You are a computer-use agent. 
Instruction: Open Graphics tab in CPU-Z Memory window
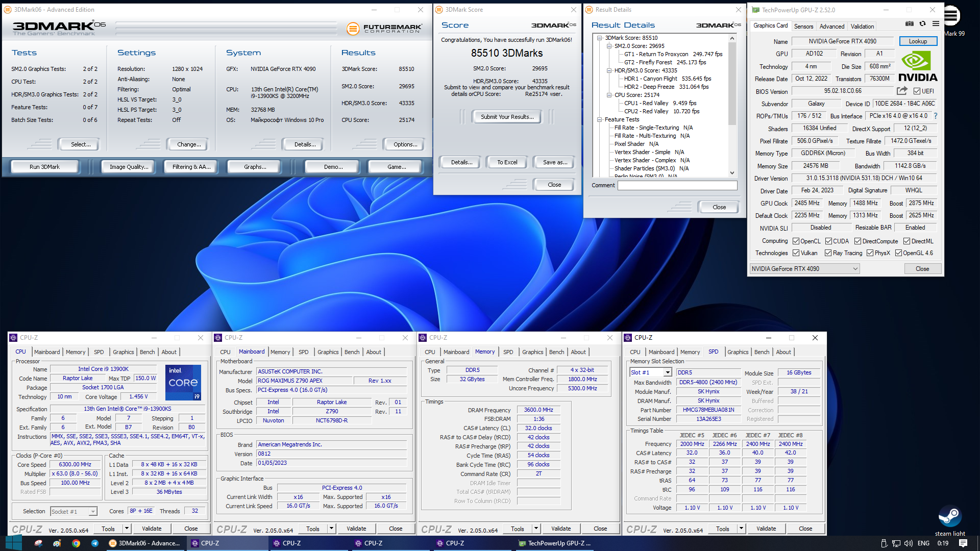click(532, 352)
